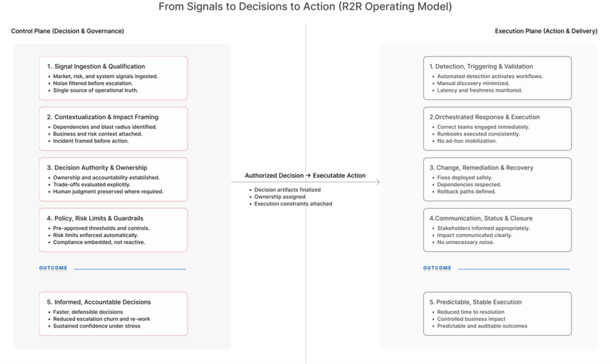Click the arrowhead pointing to the Execution Plane
611x364 pixels.
pyautogui.click(x=378, y=182)
